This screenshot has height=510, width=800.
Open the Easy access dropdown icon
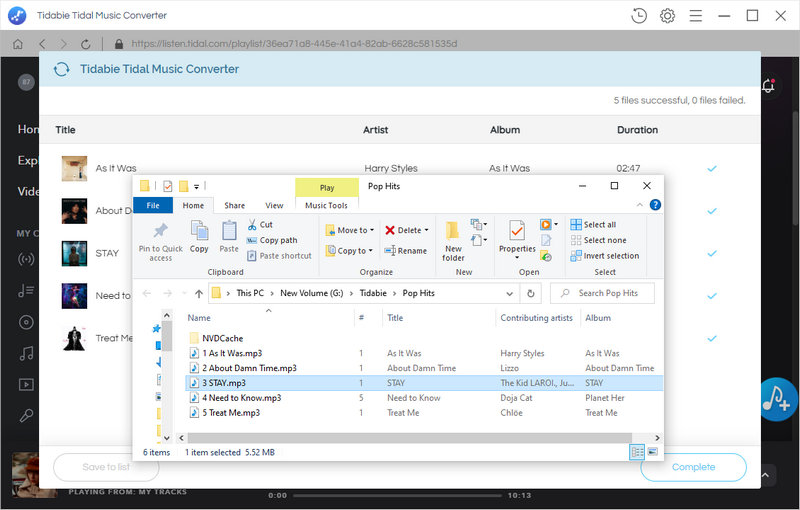[x=479, y=240]
